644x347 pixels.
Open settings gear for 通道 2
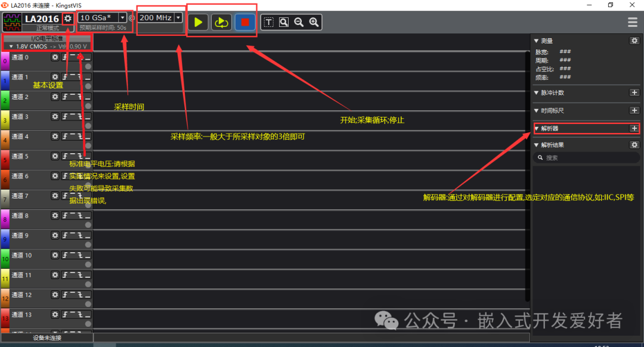point(55,97)
